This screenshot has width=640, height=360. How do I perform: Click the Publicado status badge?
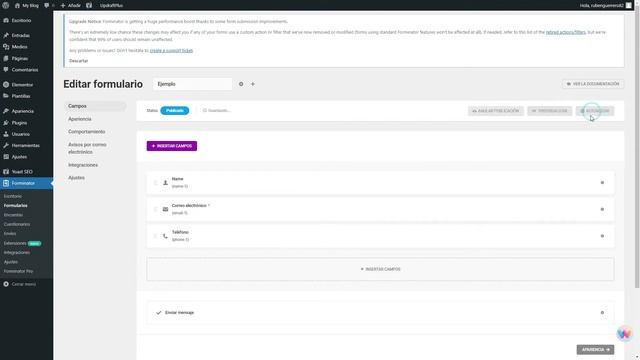(175, 111)
